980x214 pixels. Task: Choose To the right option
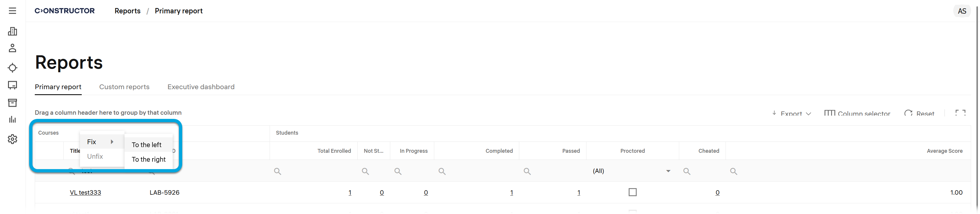[148, 159]
